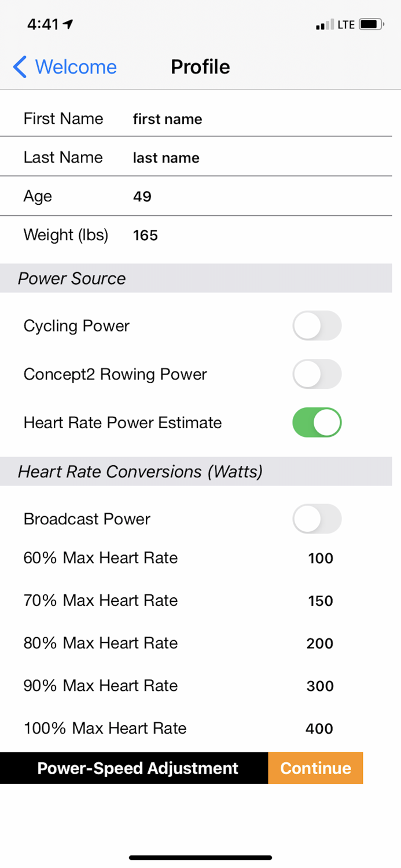401x868 pixels.
Task: Edit the Last Name field
Action: coord(167,158)
